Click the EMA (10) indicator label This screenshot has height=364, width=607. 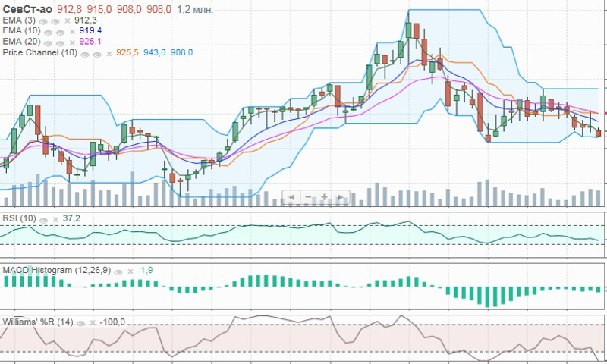(21, 30)
